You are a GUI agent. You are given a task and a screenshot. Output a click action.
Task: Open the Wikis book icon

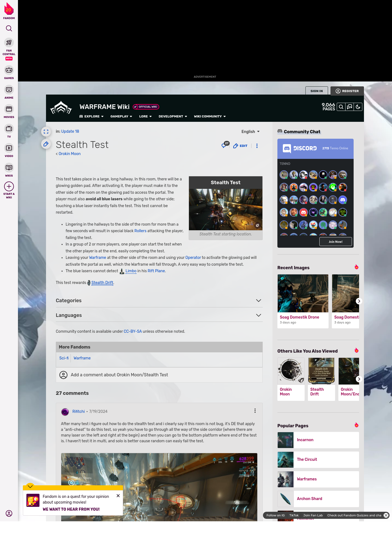click(x=9, y=167)
